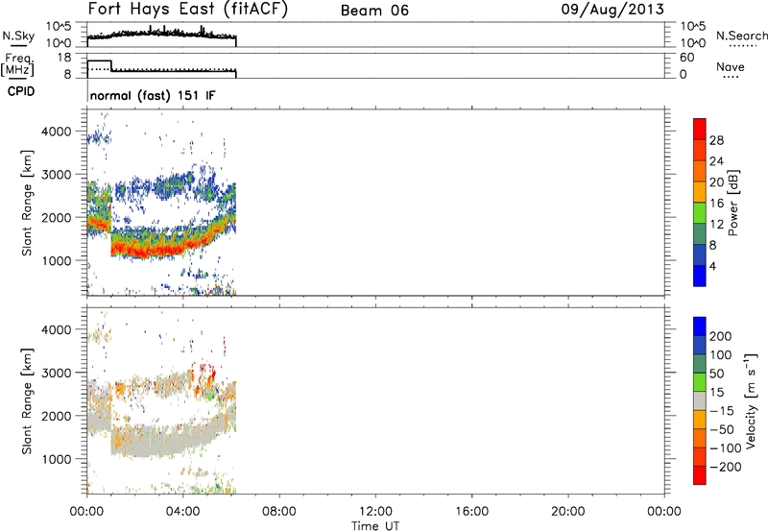Viewport: 768px width, 532px height.
Task: Click the "Time UT" axis title
Action: [375, 526]
